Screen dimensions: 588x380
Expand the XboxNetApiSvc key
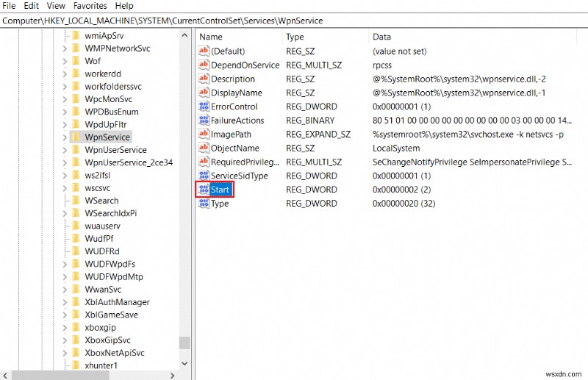tap(65, 353)
